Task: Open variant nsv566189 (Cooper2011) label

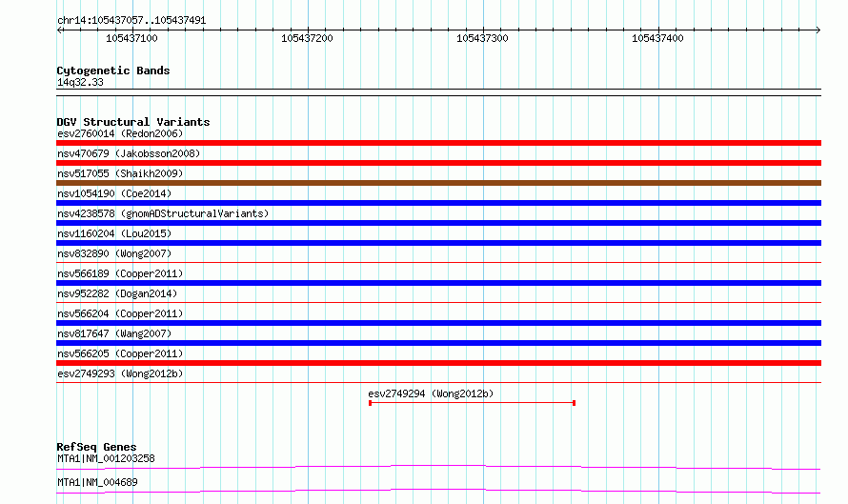Action: (120, 273)
